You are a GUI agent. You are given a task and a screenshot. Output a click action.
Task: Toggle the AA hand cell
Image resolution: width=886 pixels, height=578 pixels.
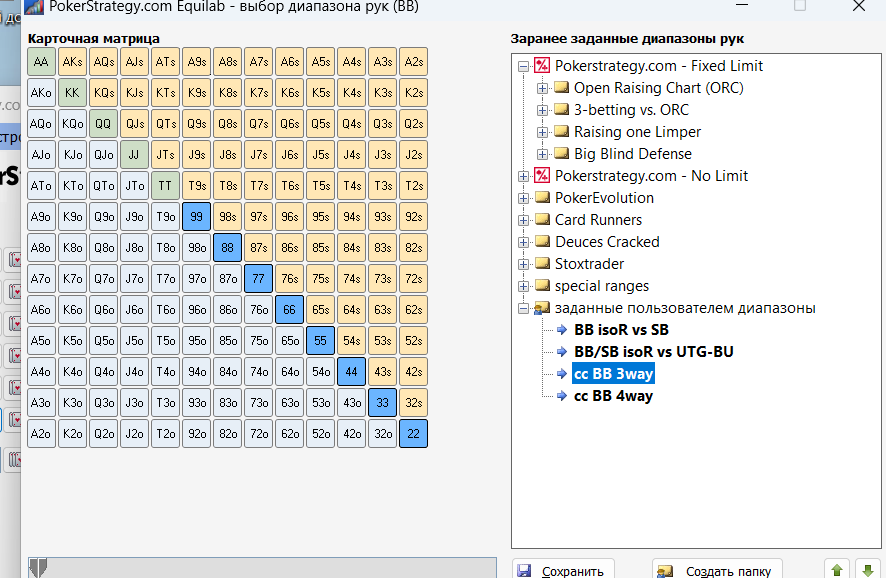[41, 62]
